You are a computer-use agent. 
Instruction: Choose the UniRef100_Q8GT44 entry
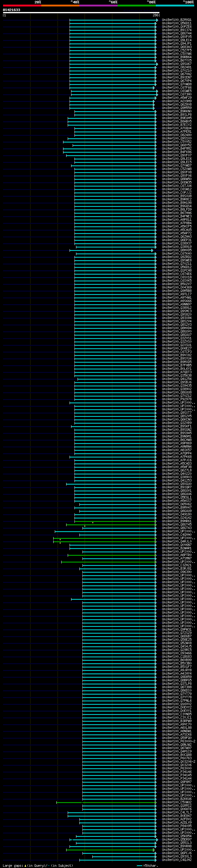[x=176, y=34]
